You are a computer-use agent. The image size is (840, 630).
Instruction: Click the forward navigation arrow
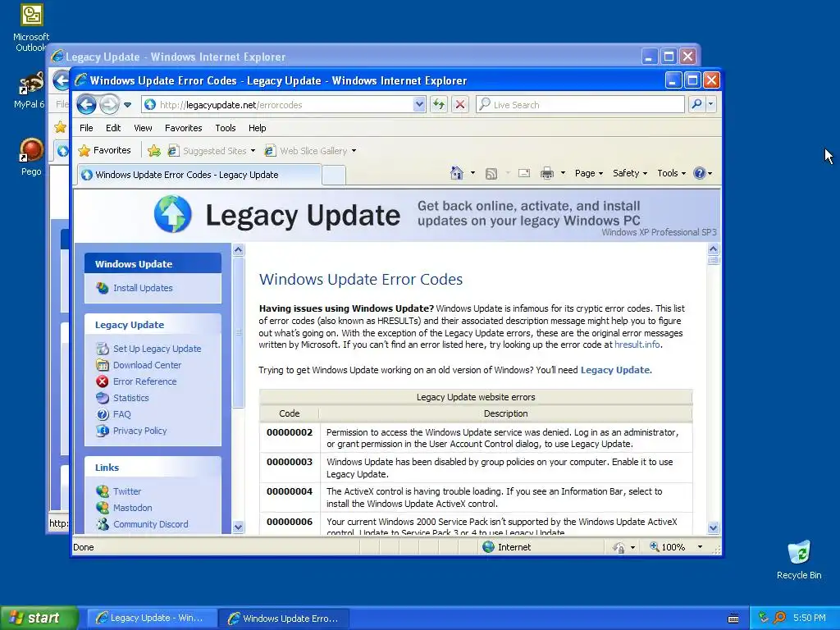[109, 104]
